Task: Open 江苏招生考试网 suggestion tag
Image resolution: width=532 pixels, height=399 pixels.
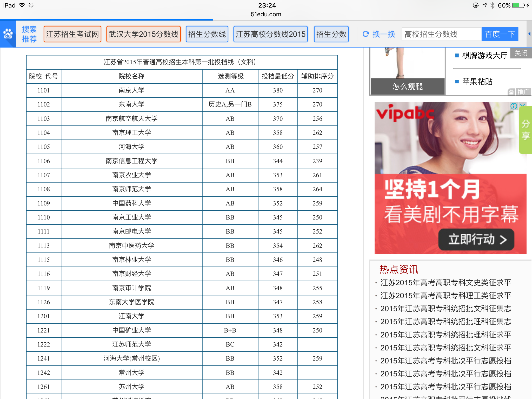Action: pos(72,34)
